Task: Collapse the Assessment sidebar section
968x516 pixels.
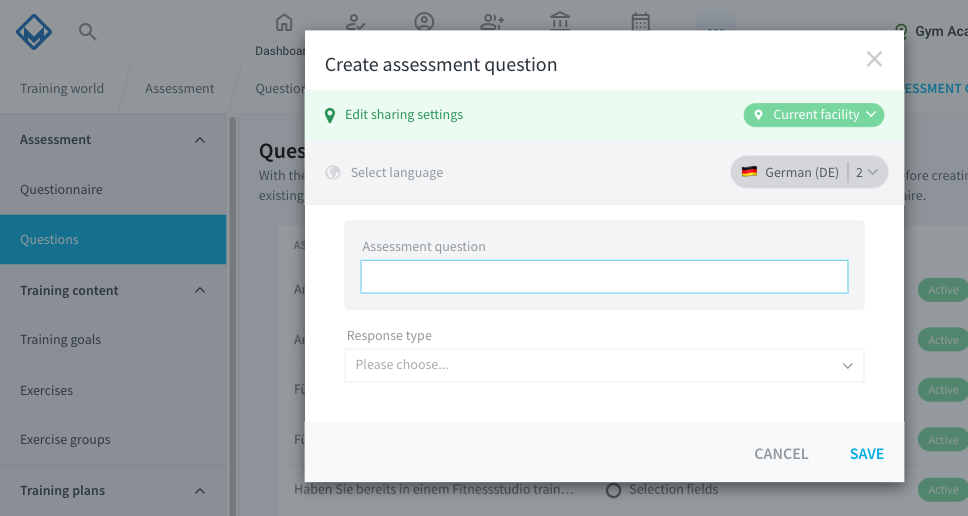Action: pos(199,140)
